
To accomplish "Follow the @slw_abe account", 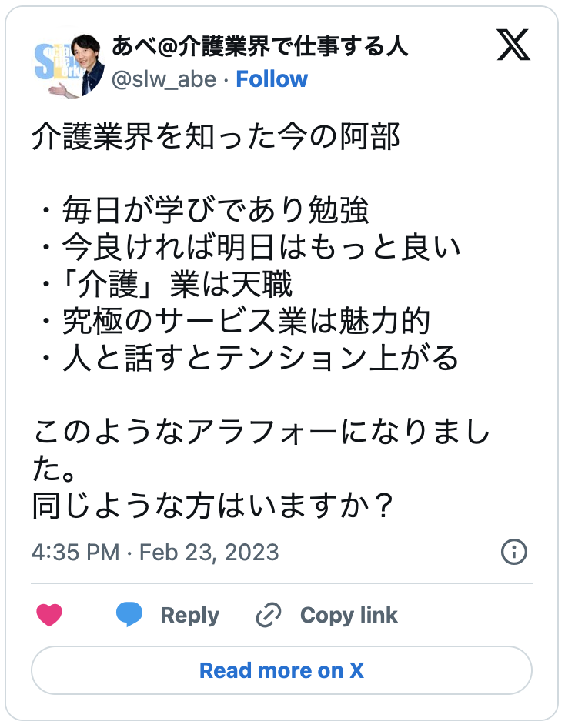I will (272, 79).
